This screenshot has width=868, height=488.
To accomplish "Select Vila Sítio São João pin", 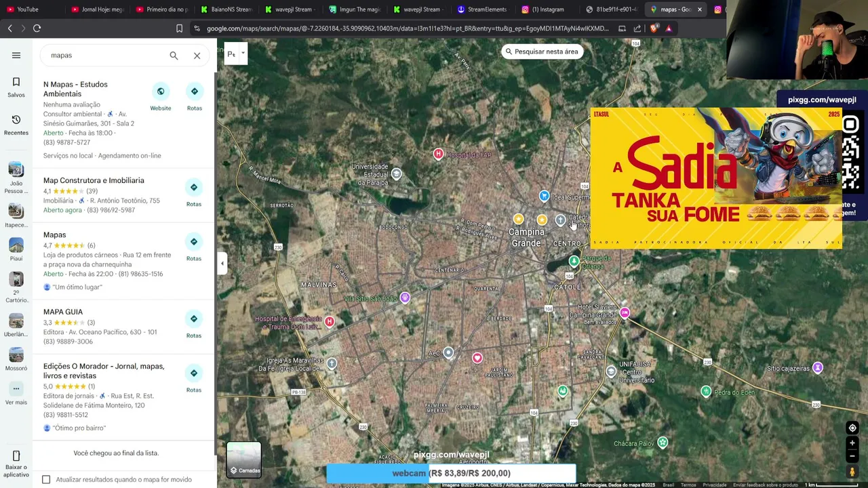I will click(x=405, y=298).
